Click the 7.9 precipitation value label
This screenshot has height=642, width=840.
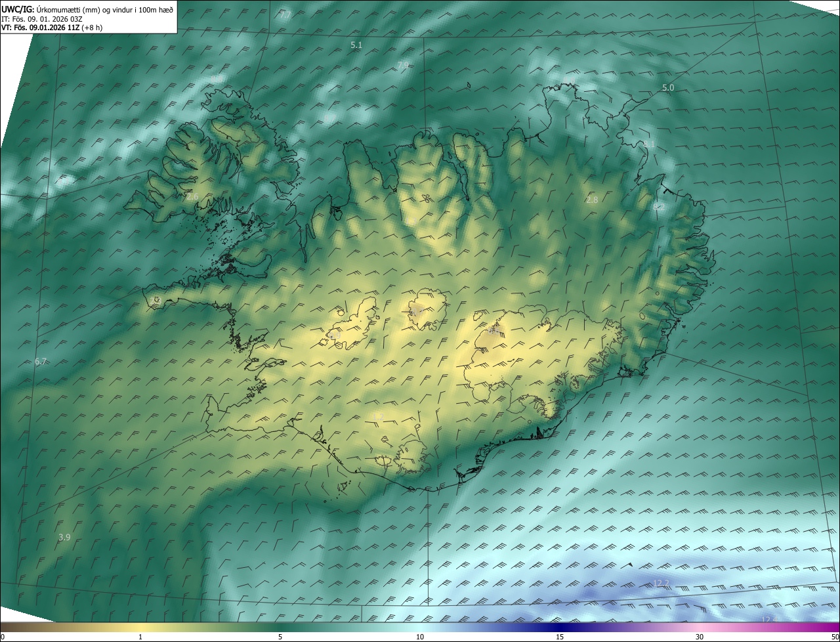[x=403, y=64]
